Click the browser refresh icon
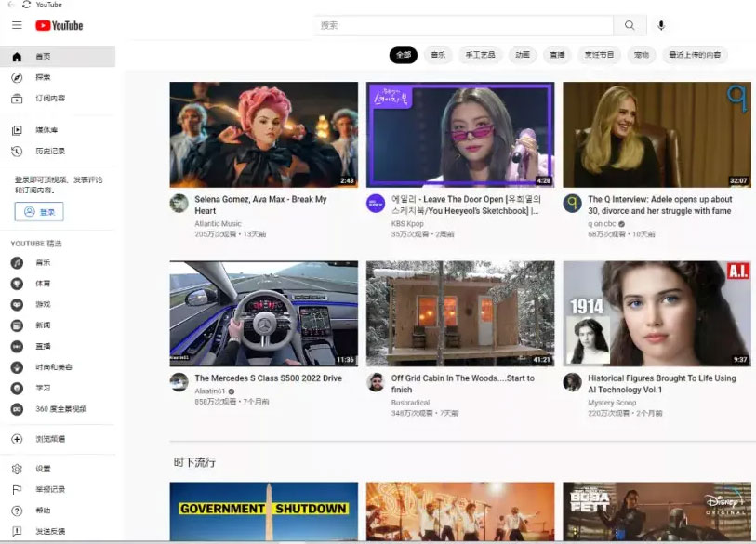 coord(27,5)
